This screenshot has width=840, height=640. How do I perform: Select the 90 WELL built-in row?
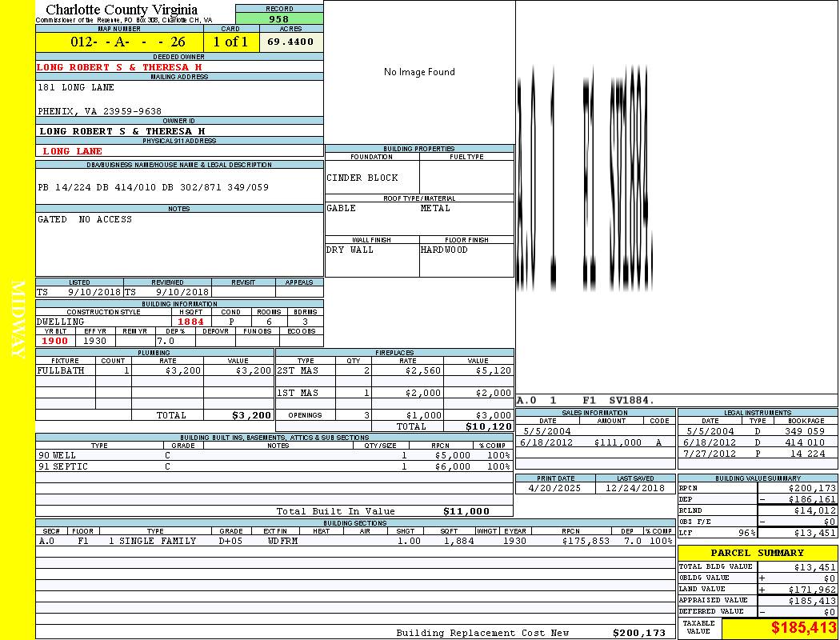274,455
